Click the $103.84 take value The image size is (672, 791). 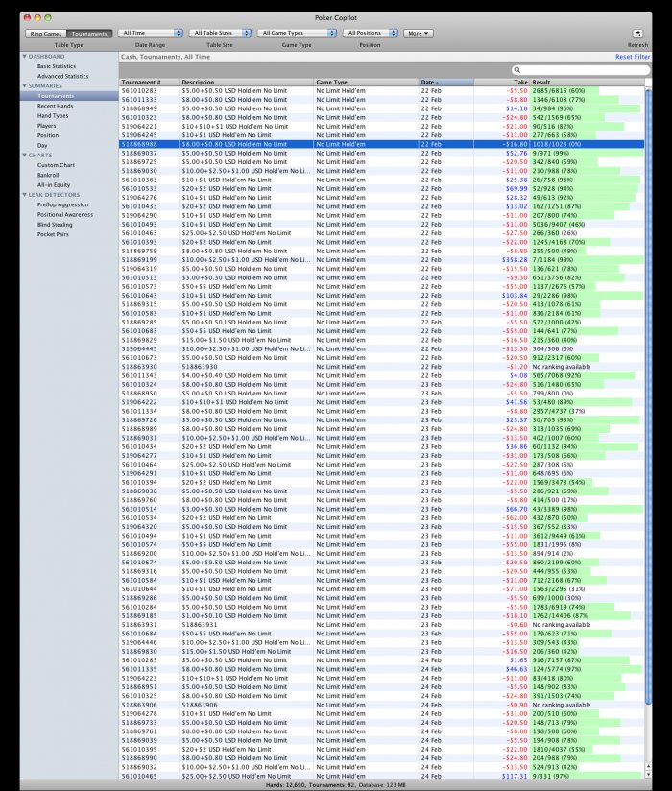[515, 296]
